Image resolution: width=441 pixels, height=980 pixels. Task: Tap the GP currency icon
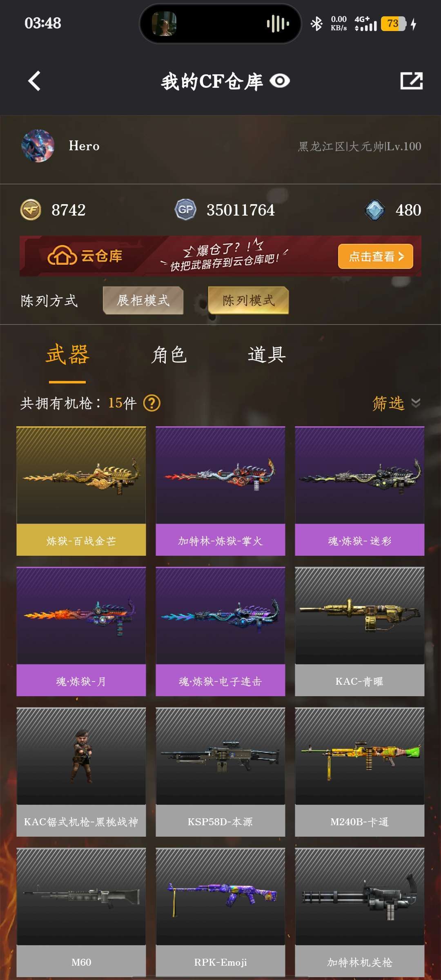click(185, 210)
